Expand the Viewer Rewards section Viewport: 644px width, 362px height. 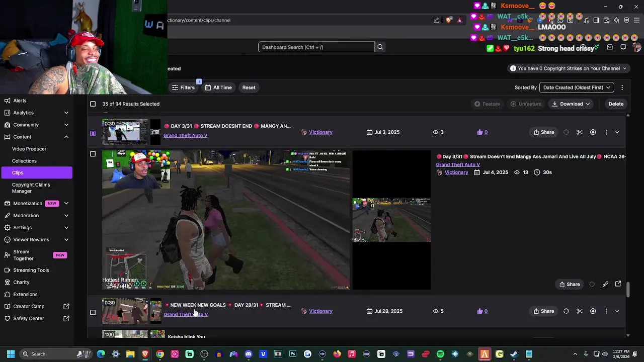pos(66,239)
